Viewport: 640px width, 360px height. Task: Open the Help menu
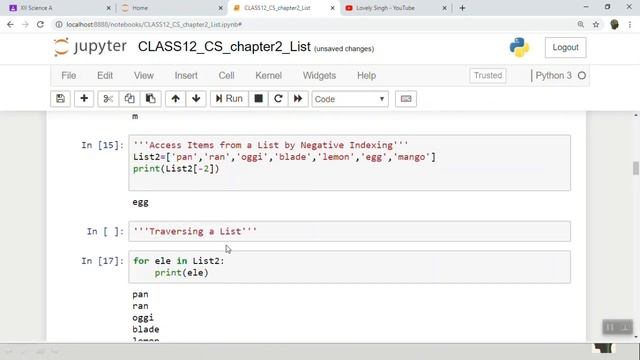tap(367, 76)
